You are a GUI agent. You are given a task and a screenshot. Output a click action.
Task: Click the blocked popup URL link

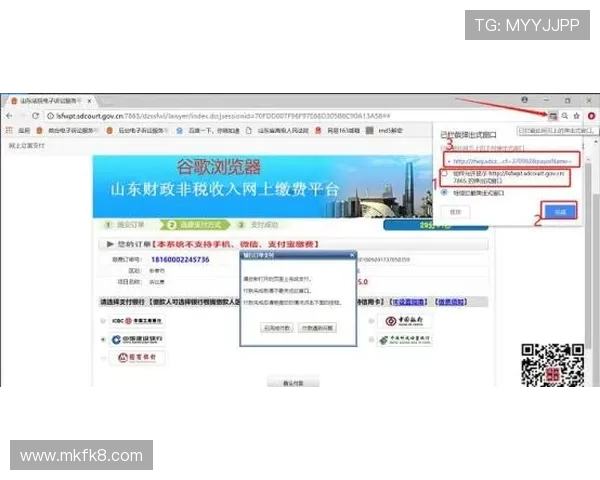tap(511, 161)
